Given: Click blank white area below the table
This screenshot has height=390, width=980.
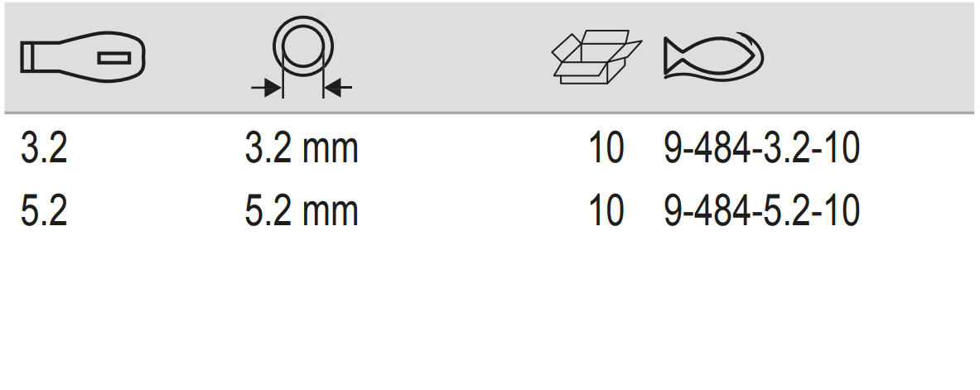Looking at the screenshot, I should (489, 315).
